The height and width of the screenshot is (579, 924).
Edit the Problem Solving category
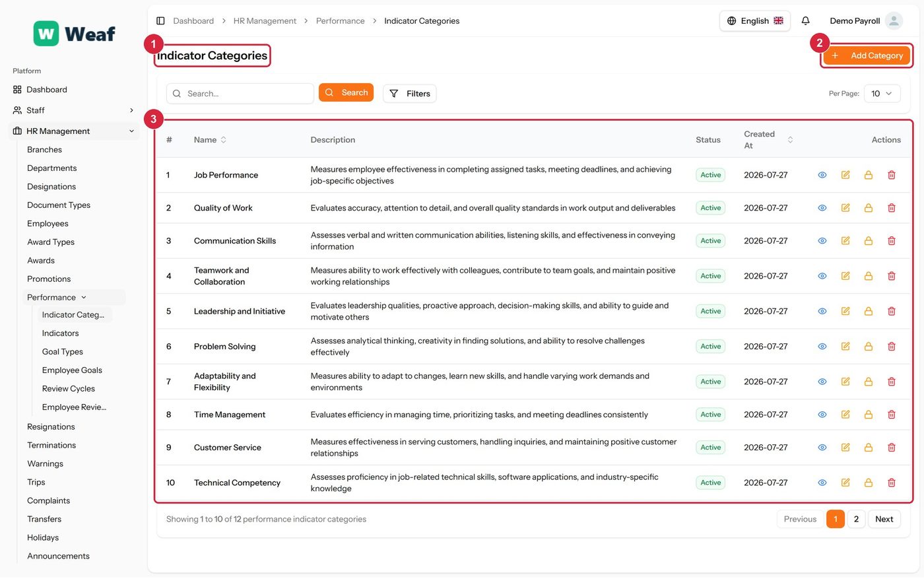(845, 347)
